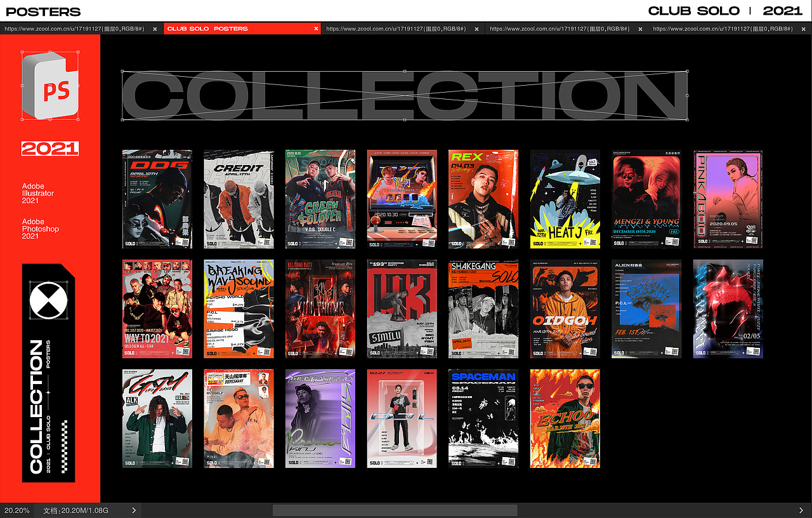Open the OIDGOH poster thumbnail
Image resolution: width=812 pixels, height=518 pixels.
coord(565,309)
